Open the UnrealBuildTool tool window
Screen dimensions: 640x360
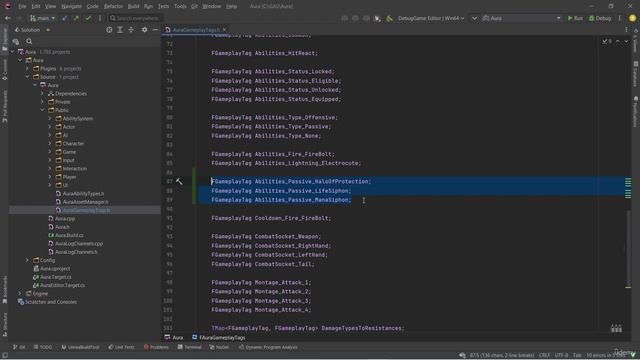tap(80, 347)
